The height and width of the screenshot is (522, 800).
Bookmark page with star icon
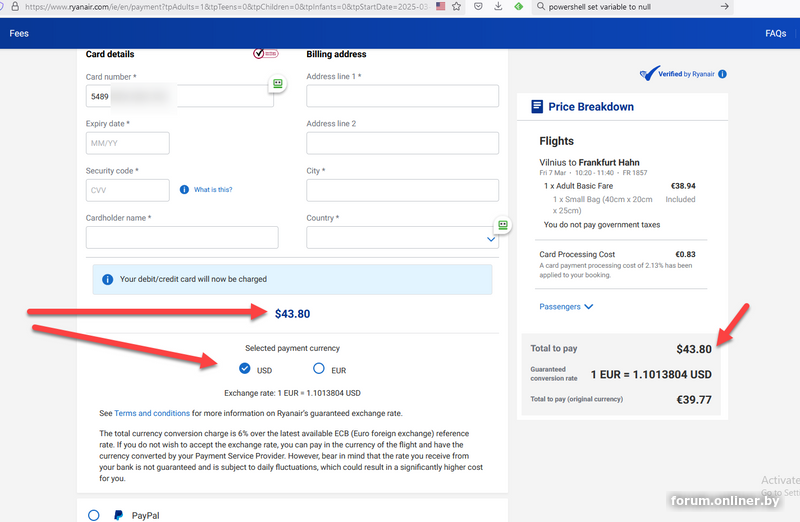457,7
